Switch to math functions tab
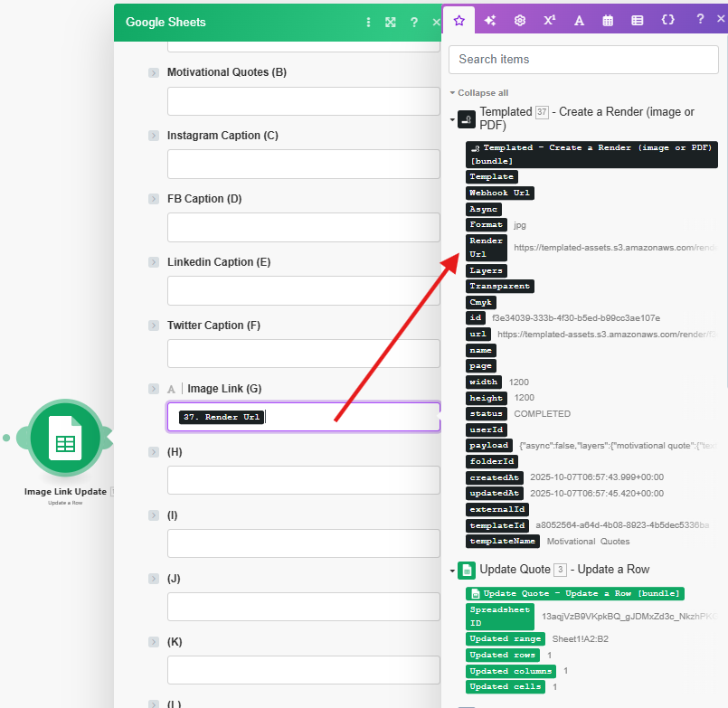 549,21
